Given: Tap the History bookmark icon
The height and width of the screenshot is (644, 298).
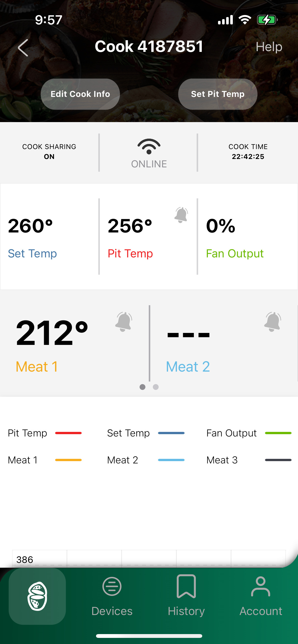Looking at the screenshot, I should [186, 587].
